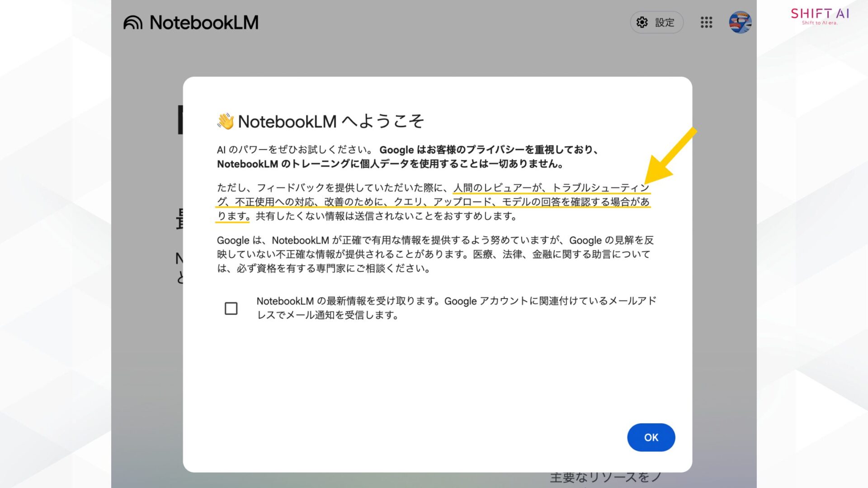Image resolution: width=868 pixels, height=488 pixels.
Task: Click the waving hand emoji in the title
Action: [x=224, y=121]
